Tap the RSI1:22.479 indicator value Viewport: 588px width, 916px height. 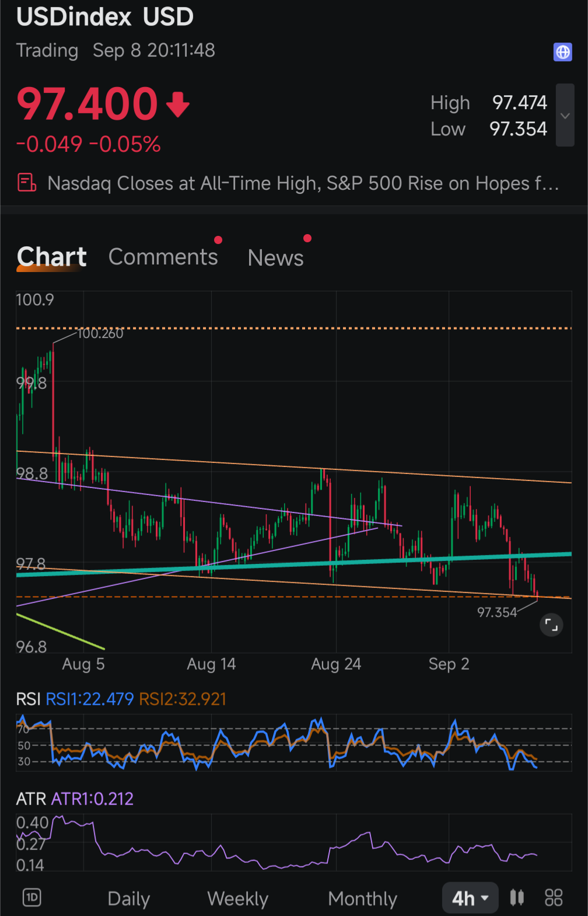(x=90, y=699)
